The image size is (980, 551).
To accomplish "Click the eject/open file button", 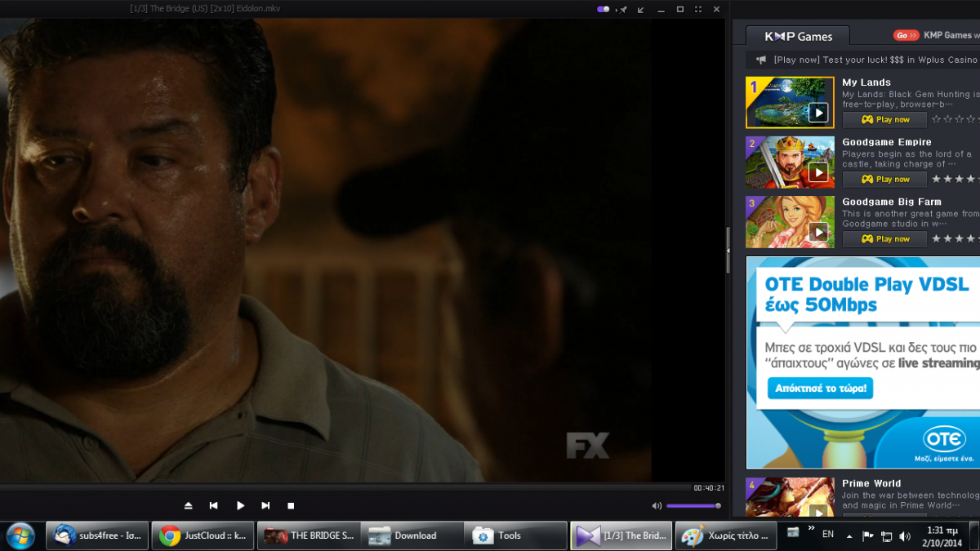I will pyautogui.click(x=188, y=506).
